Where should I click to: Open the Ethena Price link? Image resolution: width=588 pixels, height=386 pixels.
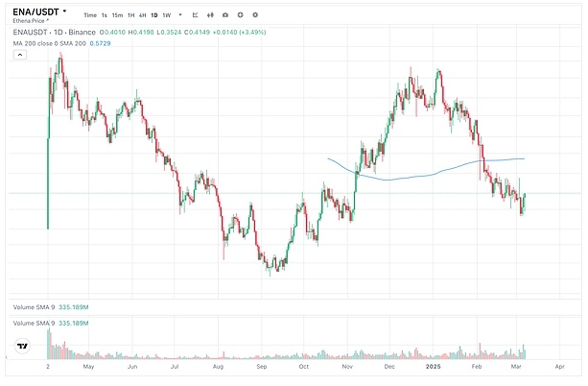(x=31, y=21)
